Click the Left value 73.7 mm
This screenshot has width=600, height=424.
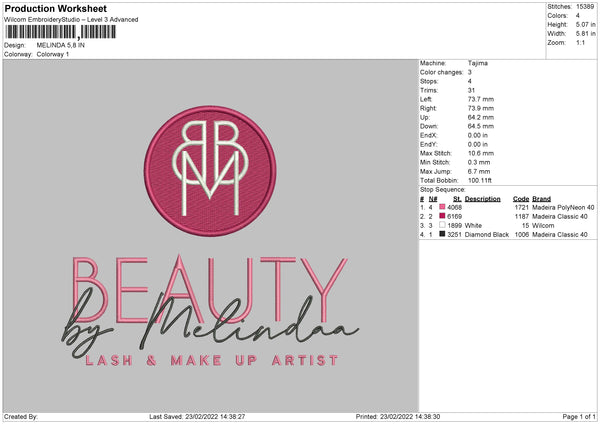(x=481, y=99)
